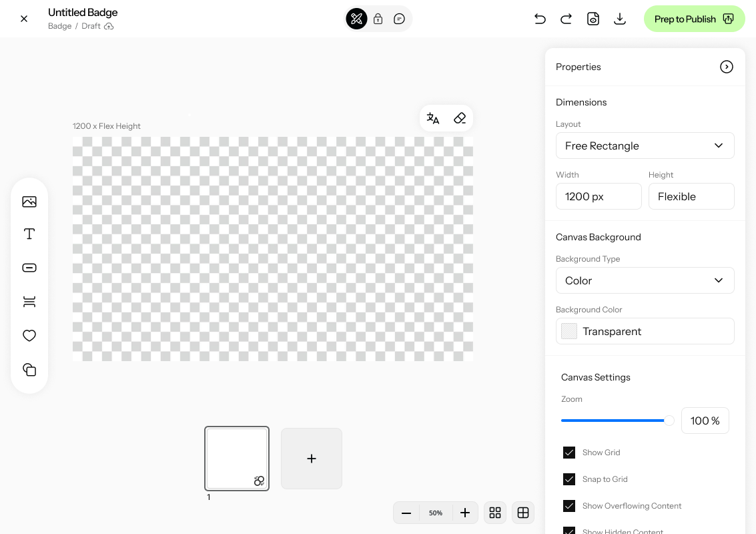Viewport: 756px width, 534px height.
Task: Select the eraser icon above the canvas
Action: (x=460, y=118)
